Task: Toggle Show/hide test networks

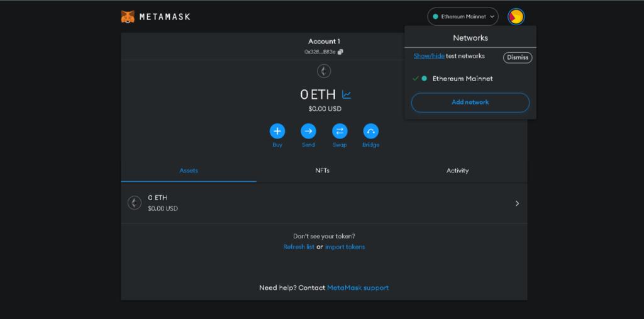Action: (429, 56)
